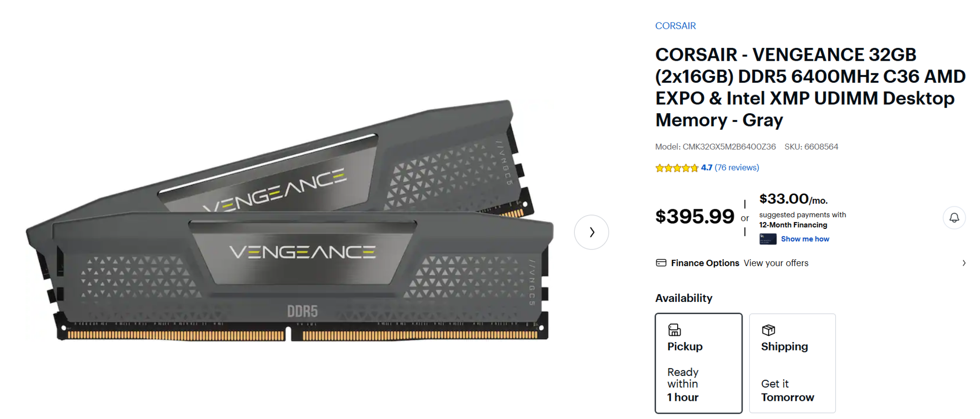Click the Show me how link
Viewport: 980px width, 419px height.
coord(805,239)
